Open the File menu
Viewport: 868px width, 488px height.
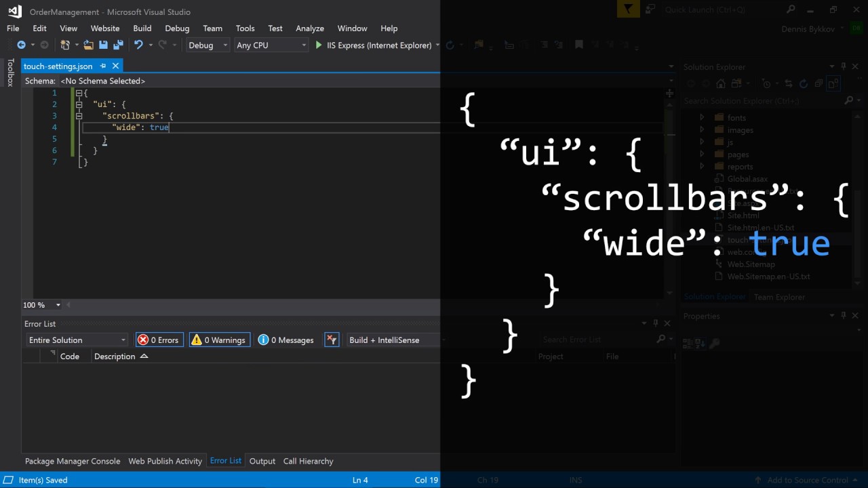13,28
